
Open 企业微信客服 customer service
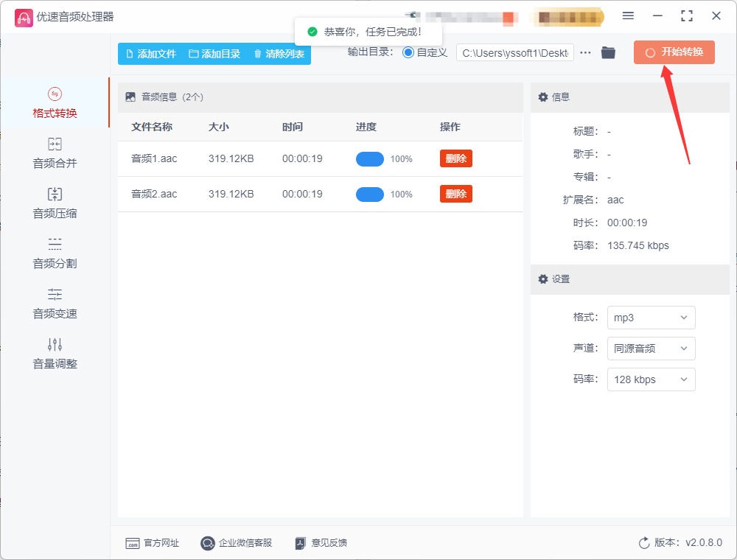tap(236, 543)
